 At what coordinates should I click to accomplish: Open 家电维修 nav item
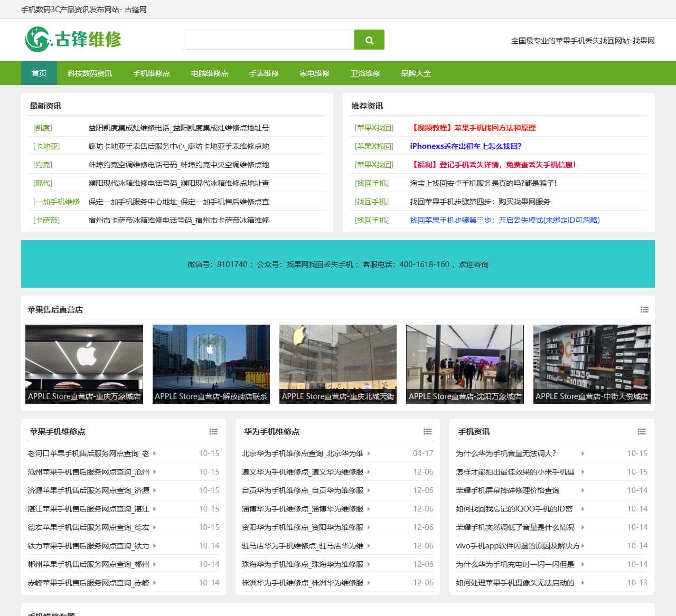point(315,73)
